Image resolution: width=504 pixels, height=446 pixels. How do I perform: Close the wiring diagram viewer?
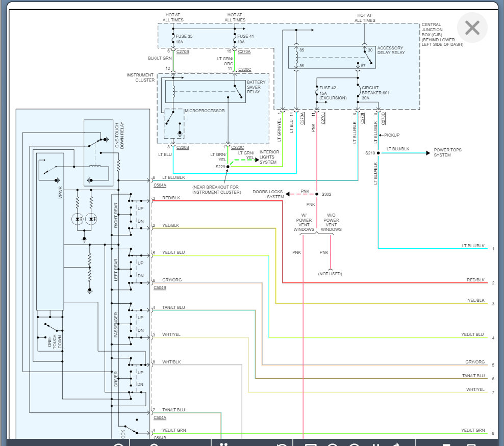472,28
